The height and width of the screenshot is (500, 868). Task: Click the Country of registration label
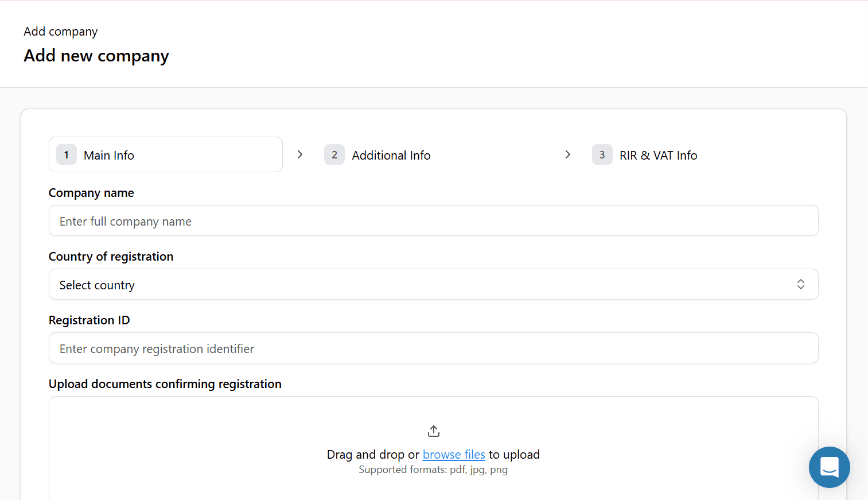pos(111,257)
